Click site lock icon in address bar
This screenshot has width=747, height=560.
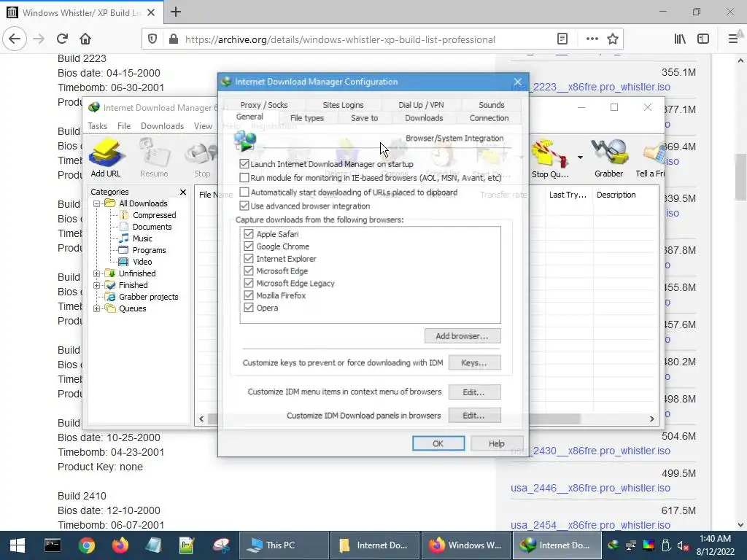coord(173,39)
